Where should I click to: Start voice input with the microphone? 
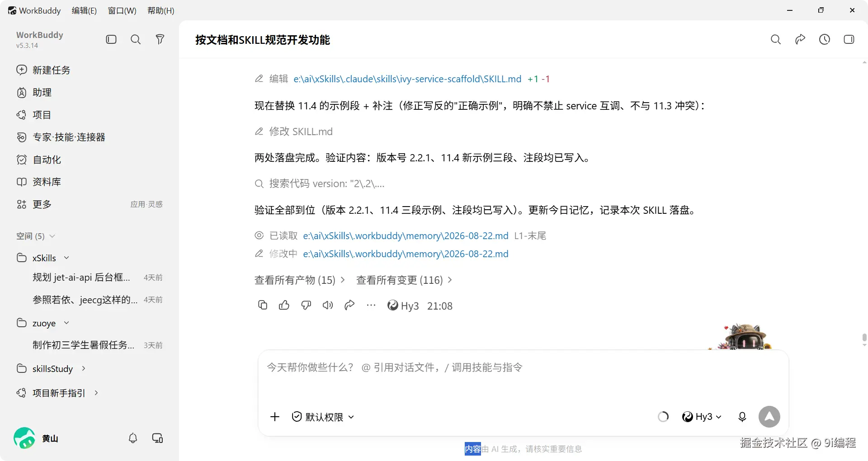click(742, 417)
